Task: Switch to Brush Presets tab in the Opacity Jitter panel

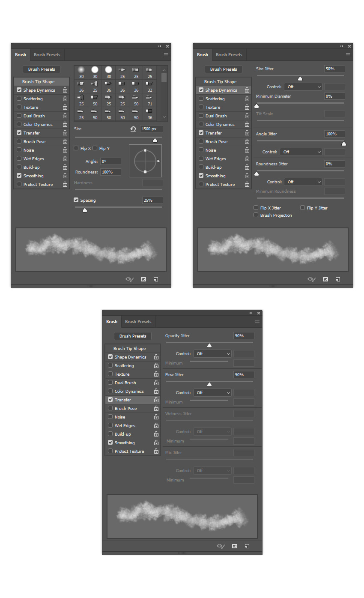Action: pyautogui.click(x=138, y=322)
